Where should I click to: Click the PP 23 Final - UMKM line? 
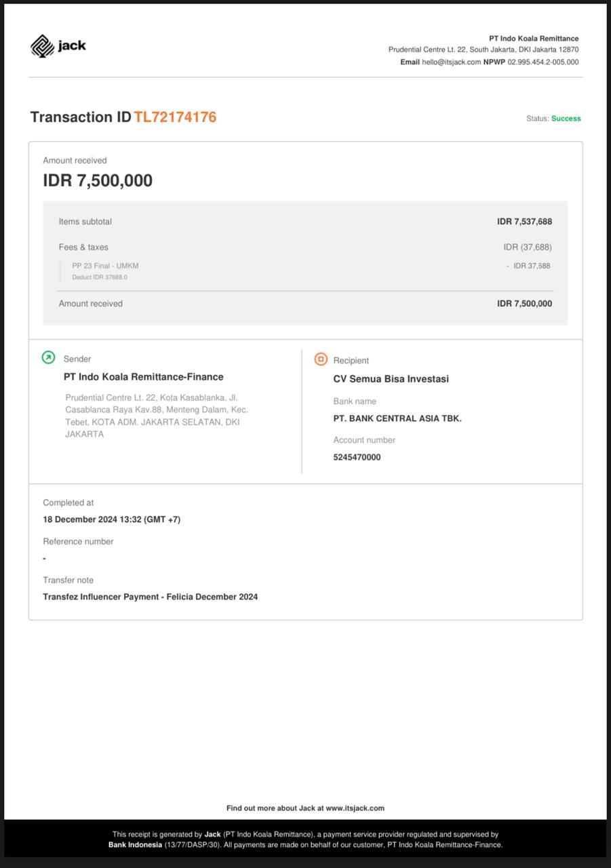tap(105, 266)
